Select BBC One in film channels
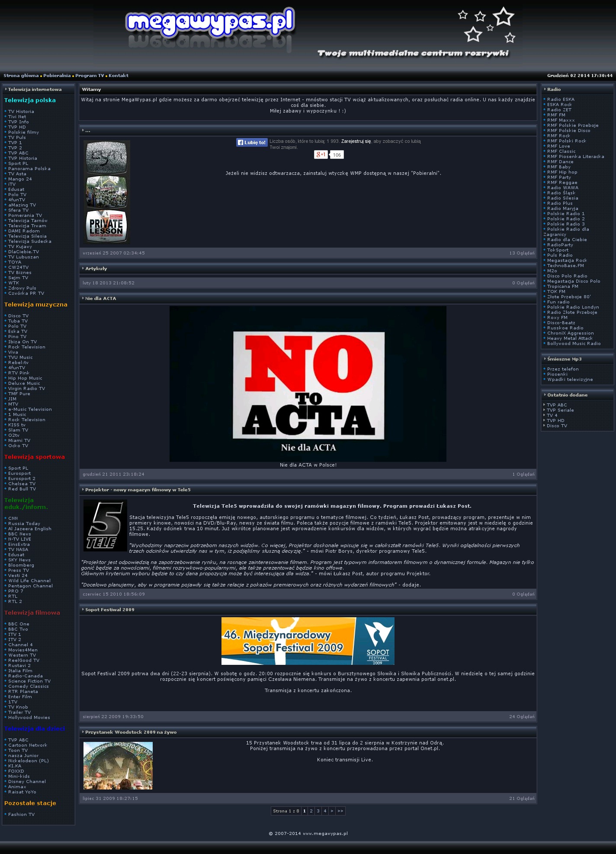The image size is (616, 854). (x=19, y=624)
